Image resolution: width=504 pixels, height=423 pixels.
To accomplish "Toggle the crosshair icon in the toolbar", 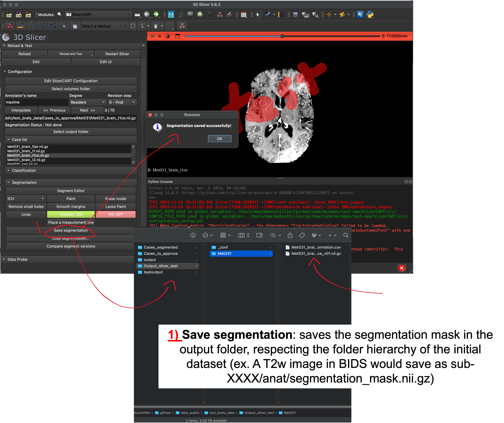I will point(329,15).
